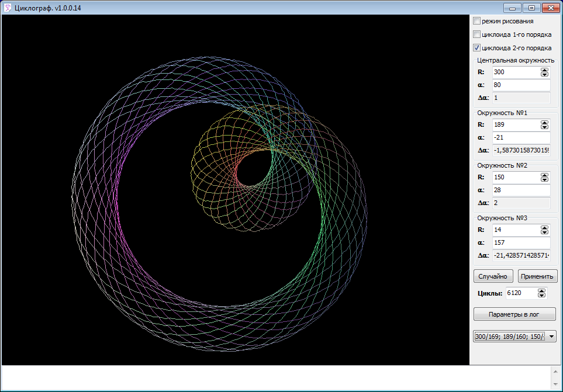Viewport: 563px width, 392px height.
Task: Increase Окружность №3 R with up arrow
Action: coord(545,228)
